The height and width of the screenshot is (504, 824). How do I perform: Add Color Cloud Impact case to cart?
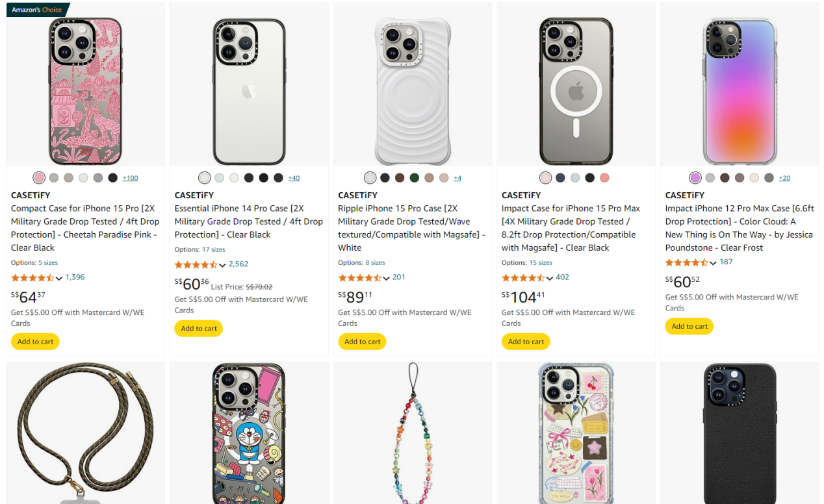coord(689,326)
